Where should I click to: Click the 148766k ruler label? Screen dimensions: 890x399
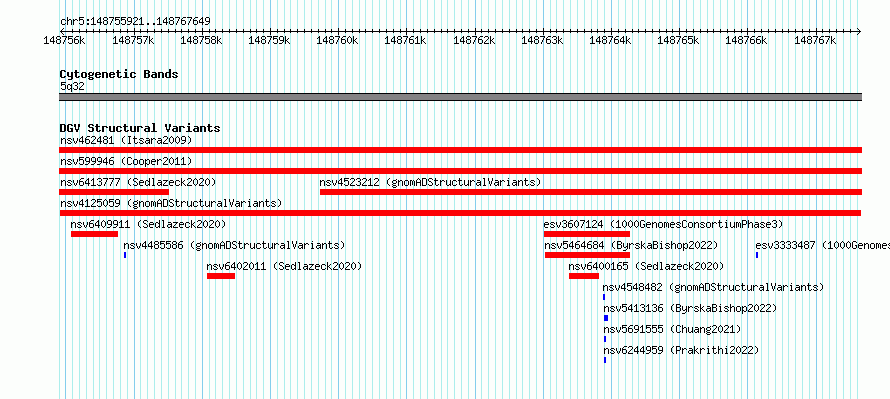[x=746, y=41]
